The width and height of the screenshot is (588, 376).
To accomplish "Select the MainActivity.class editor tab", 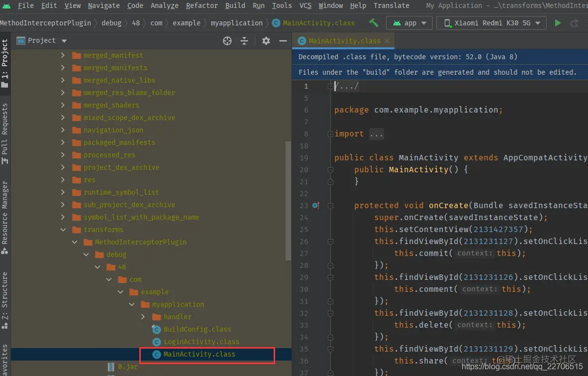I will click(x=344, y=41).
